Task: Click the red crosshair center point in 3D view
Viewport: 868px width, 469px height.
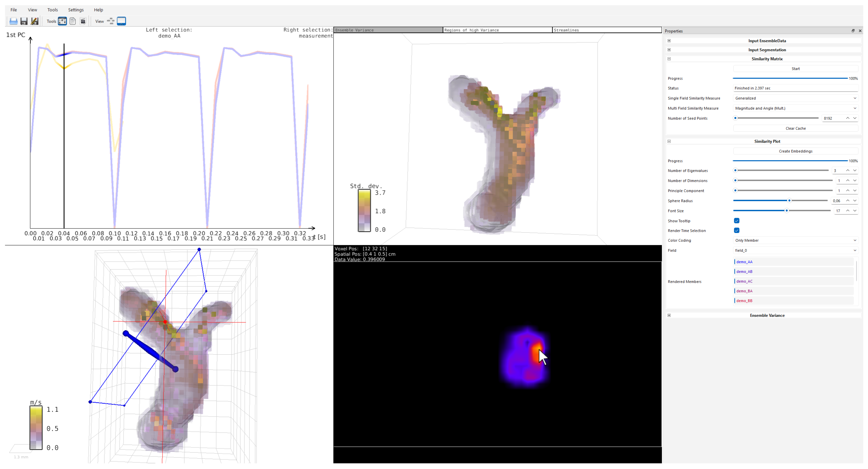Action: coord(165,322)
